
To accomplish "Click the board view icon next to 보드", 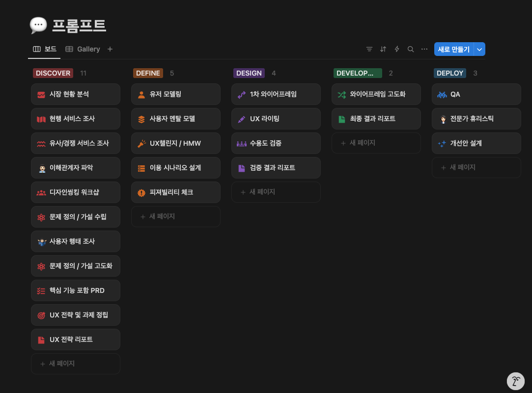I will pos(37,49).
